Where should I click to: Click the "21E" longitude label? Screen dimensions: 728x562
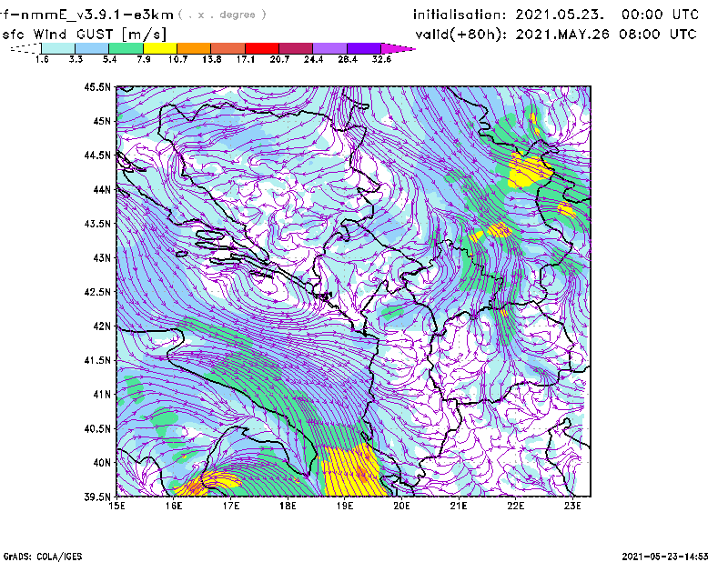point(459,506)
